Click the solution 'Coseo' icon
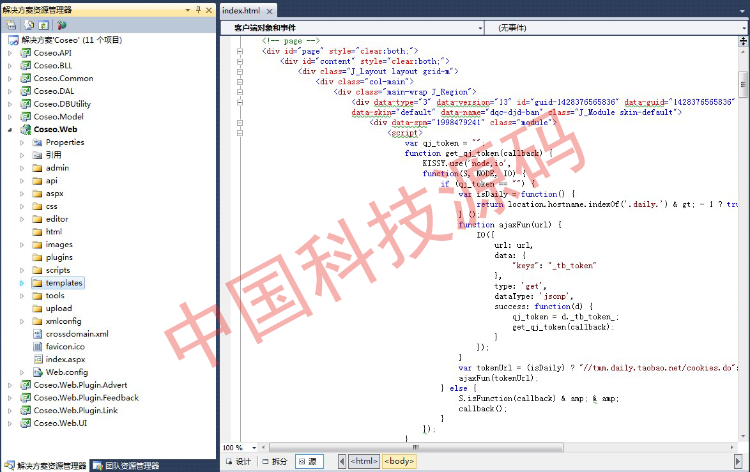 coord(13,40)
